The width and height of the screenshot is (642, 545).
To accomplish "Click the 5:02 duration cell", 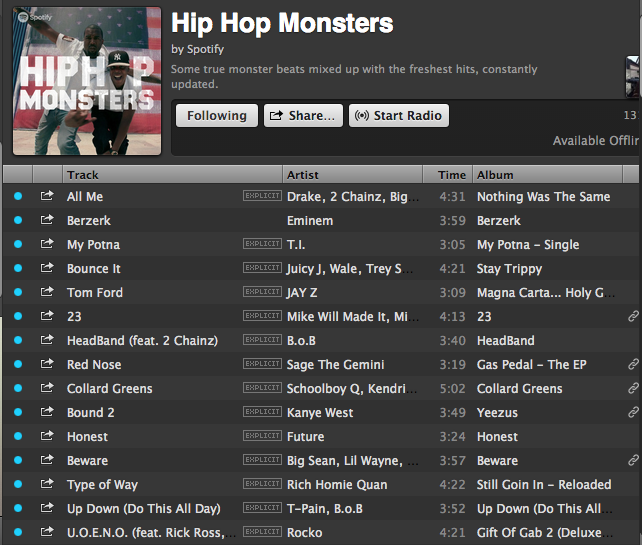I will click(x=452, y=389).
